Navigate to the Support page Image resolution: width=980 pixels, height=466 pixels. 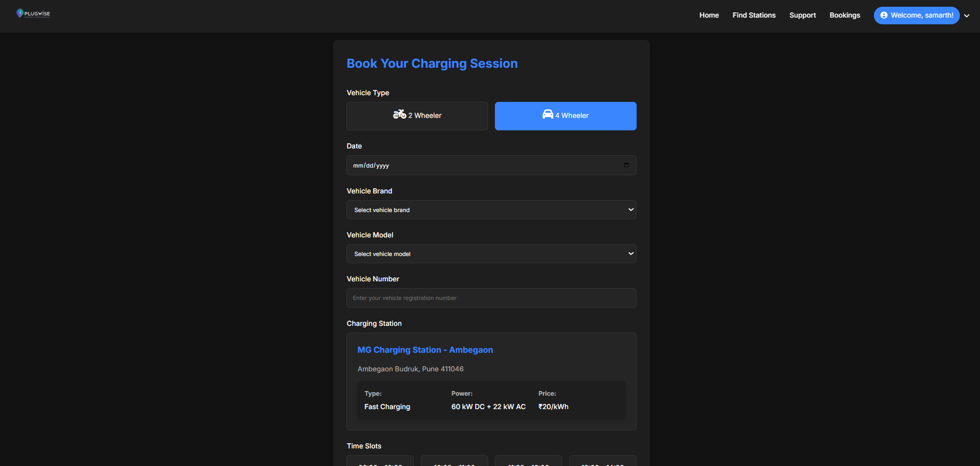tap(802, 16)
